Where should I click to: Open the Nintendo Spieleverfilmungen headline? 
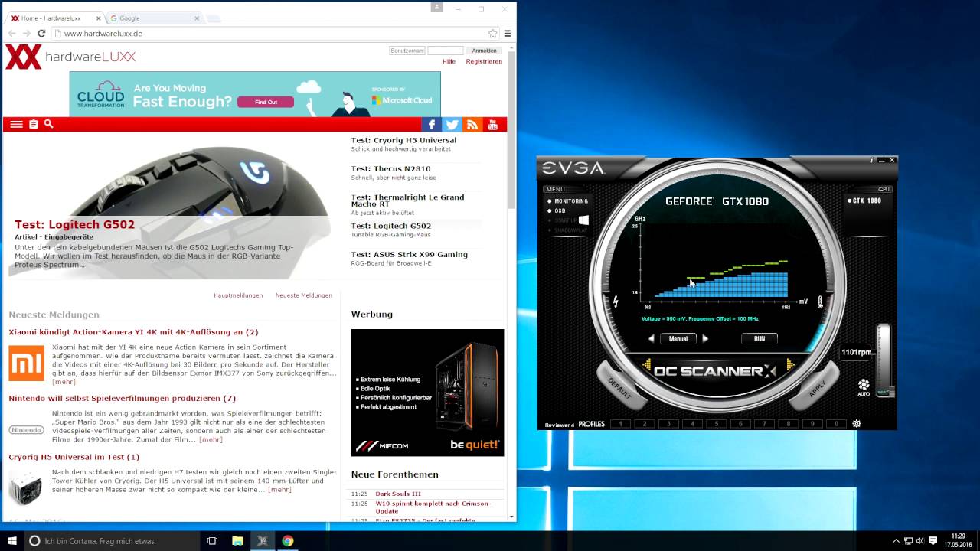[122, 398]
